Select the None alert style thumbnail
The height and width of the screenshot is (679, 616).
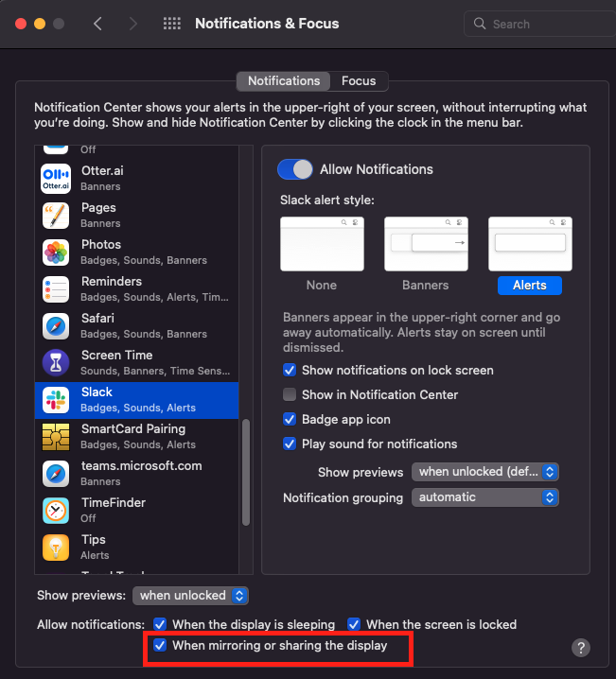click(322, 244)
